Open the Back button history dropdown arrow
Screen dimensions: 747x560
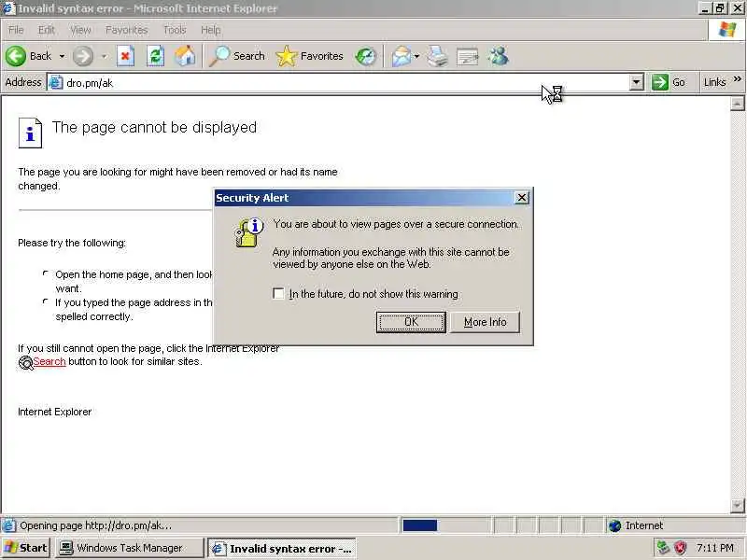coord(62,56)
